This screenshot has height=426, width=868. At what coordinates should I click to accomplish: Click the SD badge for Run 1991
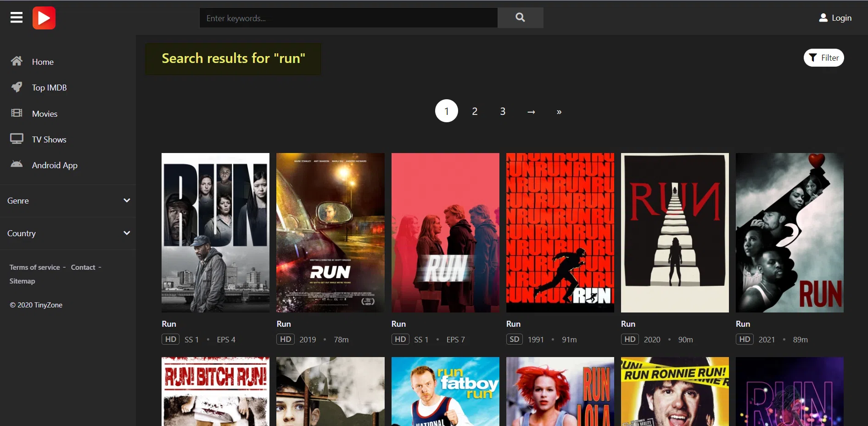515,339
